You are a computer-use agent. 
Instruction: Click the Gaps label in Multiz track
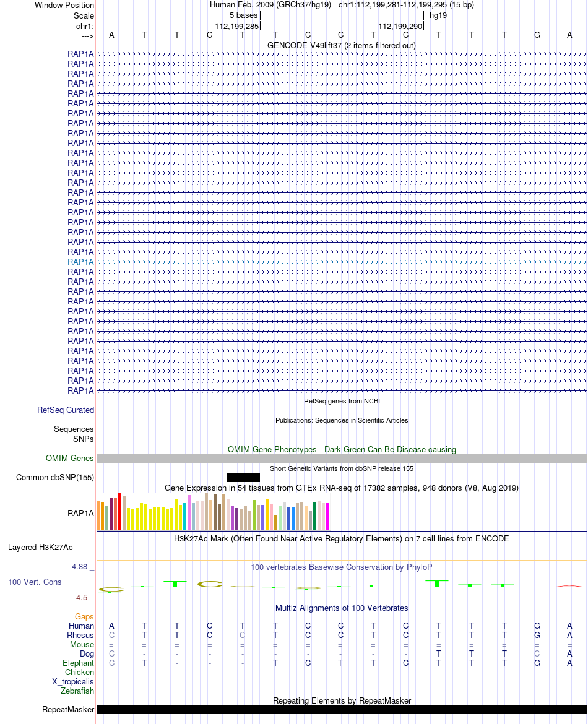pyautogui.click(x=84, y=617)
